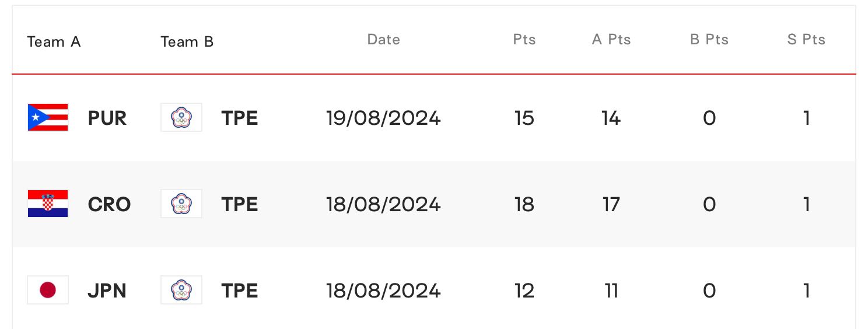Open the CRO team link

coord(109,204)
